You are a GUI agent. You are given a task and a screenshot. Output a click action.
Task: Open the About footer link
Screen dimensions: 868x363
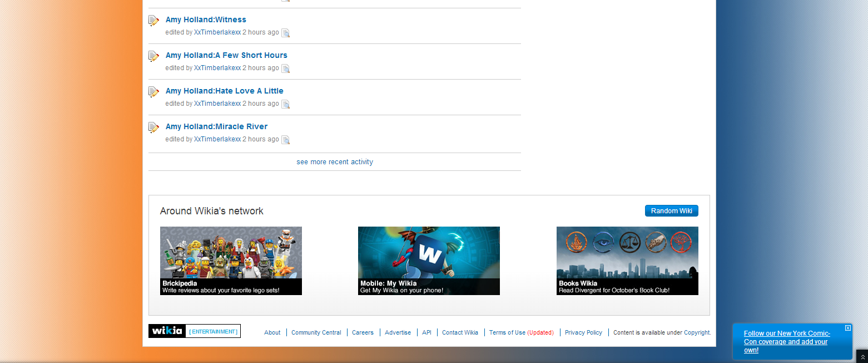[272, 332]
